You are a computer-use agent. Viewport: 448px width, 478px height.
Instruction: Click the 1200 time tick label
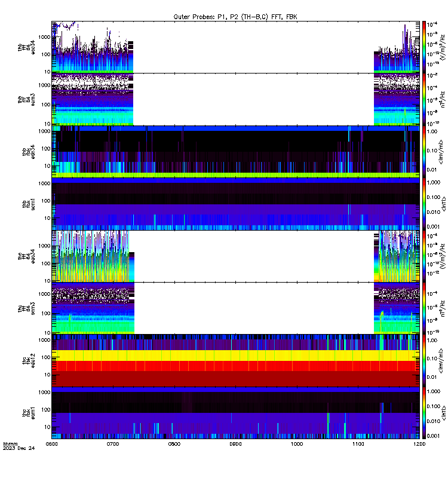point(419,444)
